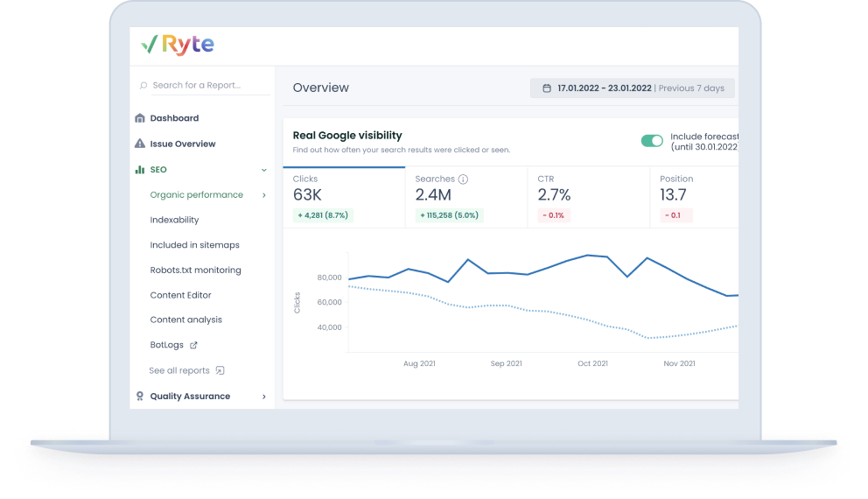Click the Quality Assurance badge icon
Image resolution: width=868 pixels, height=499 pixels.
coord(140,397)
